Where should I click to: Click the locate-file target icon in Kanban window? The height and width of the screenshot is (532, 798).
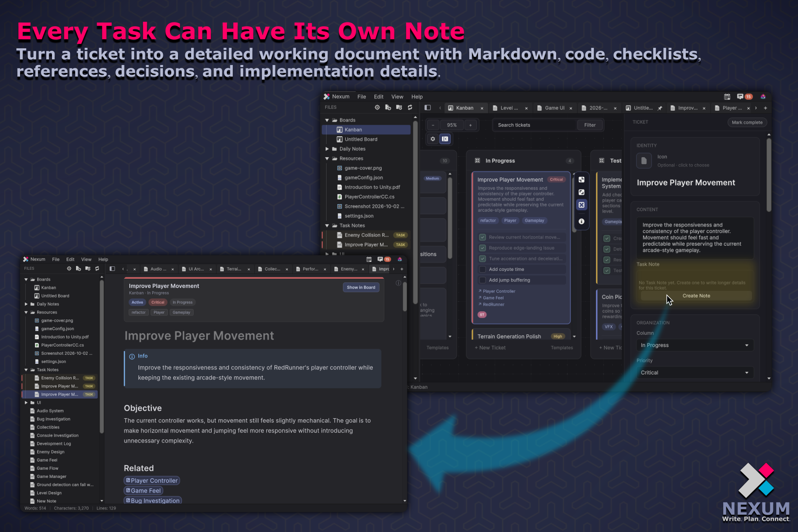(377, 107)
